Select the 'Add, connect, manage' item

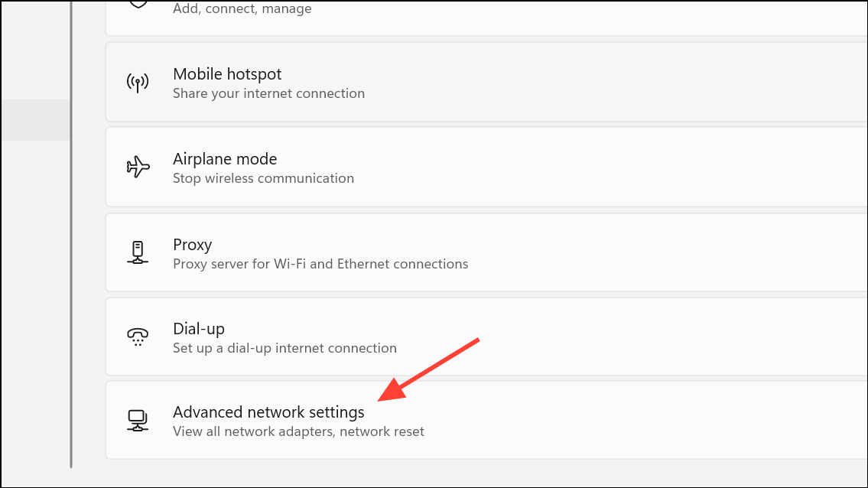point(242,8)
